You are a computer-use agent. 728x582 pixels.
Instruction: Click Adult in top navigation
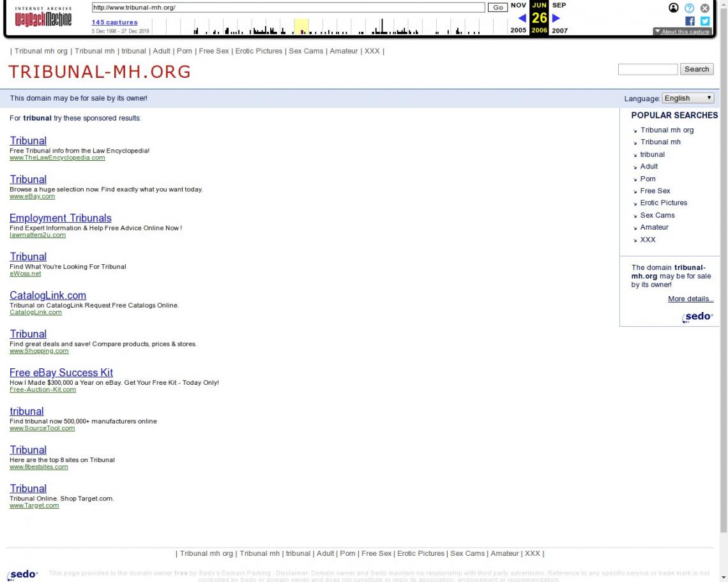[162, 51]
